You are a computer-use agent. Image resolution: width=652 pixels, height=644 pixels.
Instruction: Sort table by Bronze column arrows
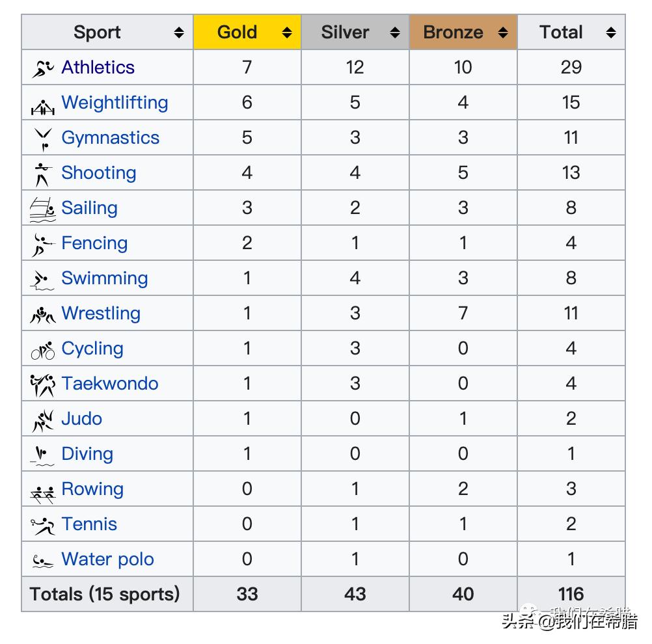[x=503, y=33]
